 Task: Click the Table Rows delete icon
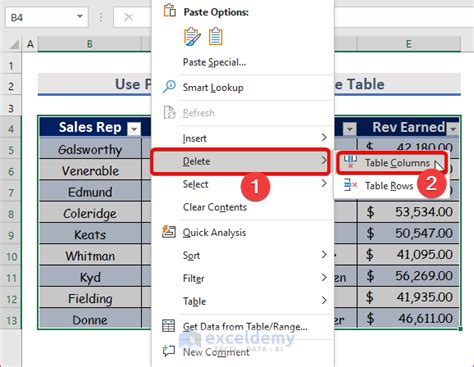350,185
